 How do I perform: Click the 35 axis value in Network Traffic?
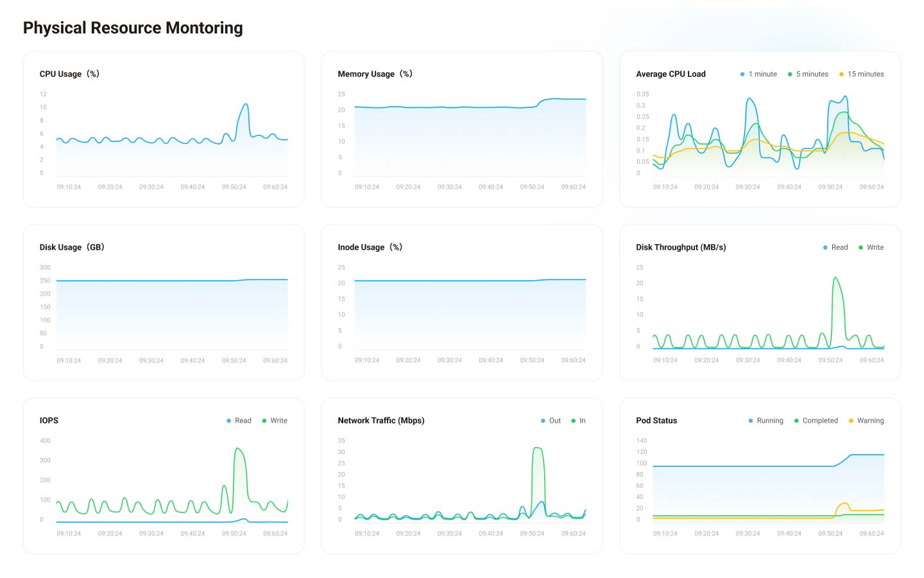click(x=341, y=441)
